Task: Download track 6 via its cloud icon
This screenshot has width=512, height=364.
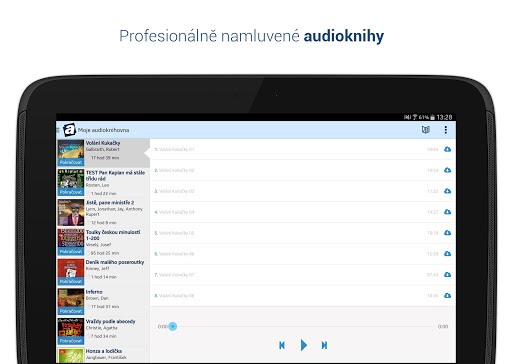Action: click(x=447, y=254)
